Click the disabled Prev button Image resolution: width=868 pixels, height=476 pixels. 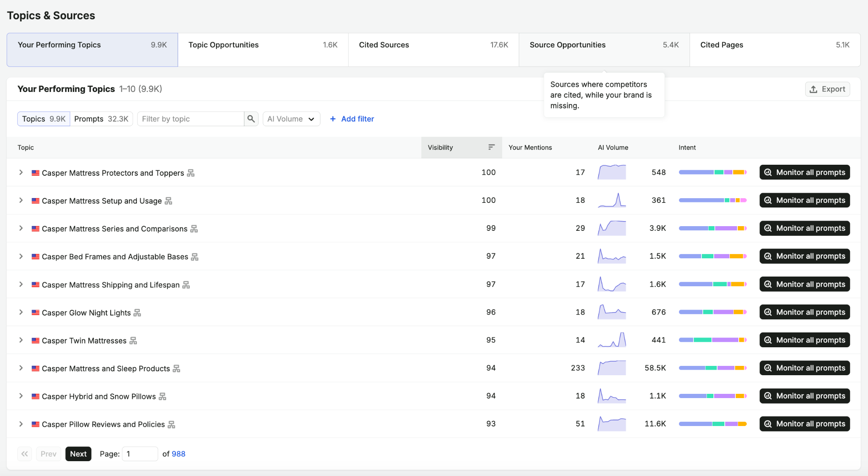[x=48, y=454]
